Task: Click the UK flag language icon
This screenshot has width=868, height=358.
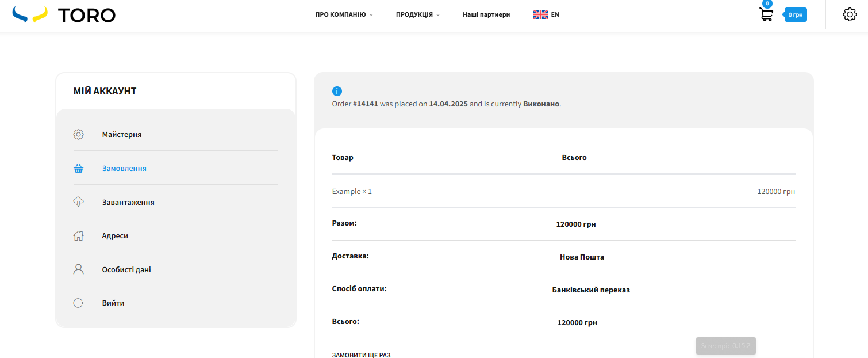Action: [x=540, y=14]
